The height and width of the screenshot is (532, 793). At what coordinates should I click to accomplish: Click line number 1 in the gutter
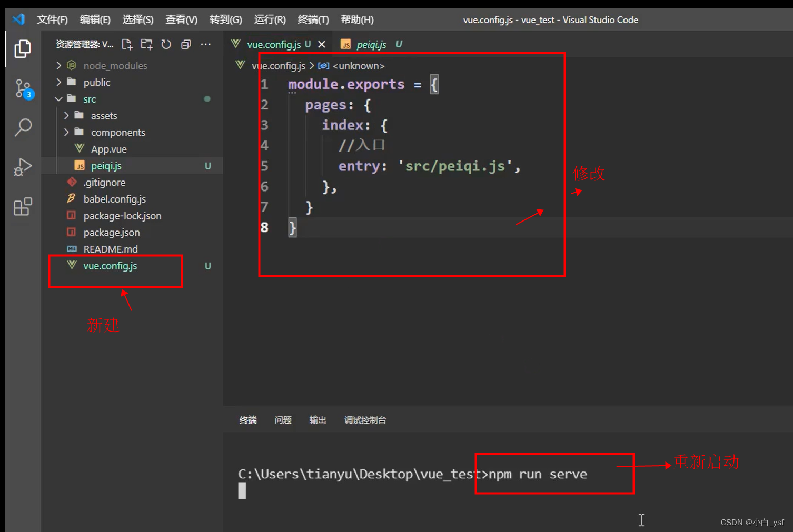click(x=264, y=84)
